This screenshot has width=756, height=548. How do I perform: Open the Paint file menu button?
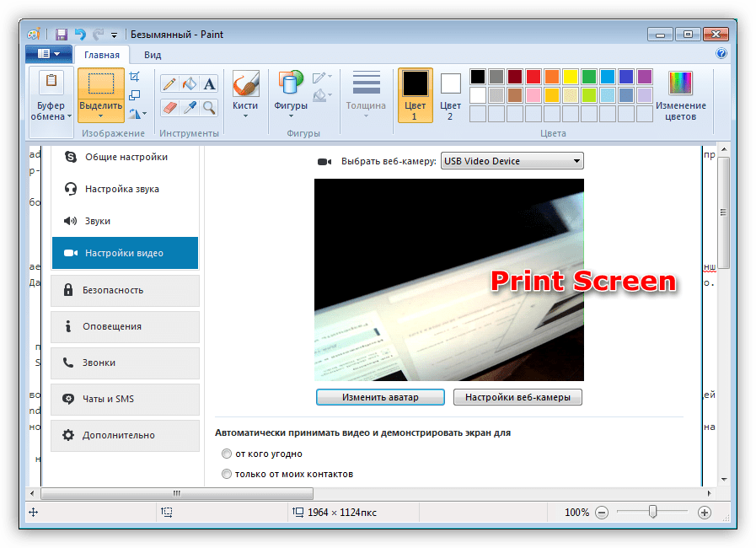48,55
